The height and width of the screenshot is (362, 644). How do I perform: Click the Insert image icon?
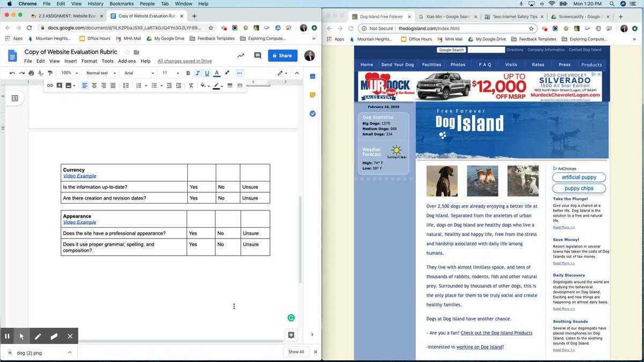pyautogui.click(x=68, y=85)
